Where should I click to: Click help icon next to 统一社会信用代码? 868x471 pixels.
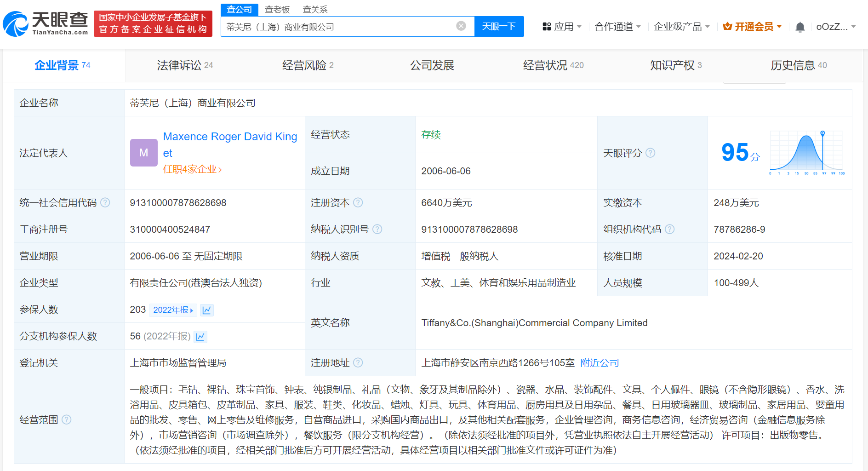(105, 202)
